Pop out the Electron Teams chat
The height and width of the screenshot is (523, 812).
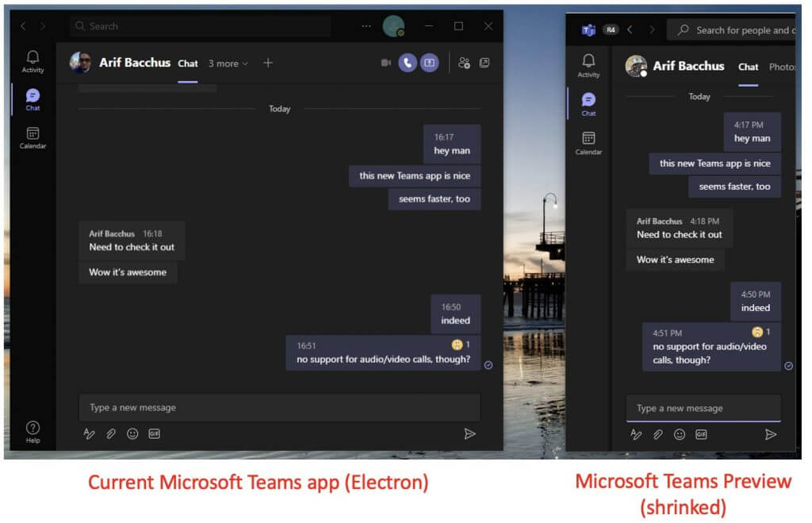click(x=485, y=63)
